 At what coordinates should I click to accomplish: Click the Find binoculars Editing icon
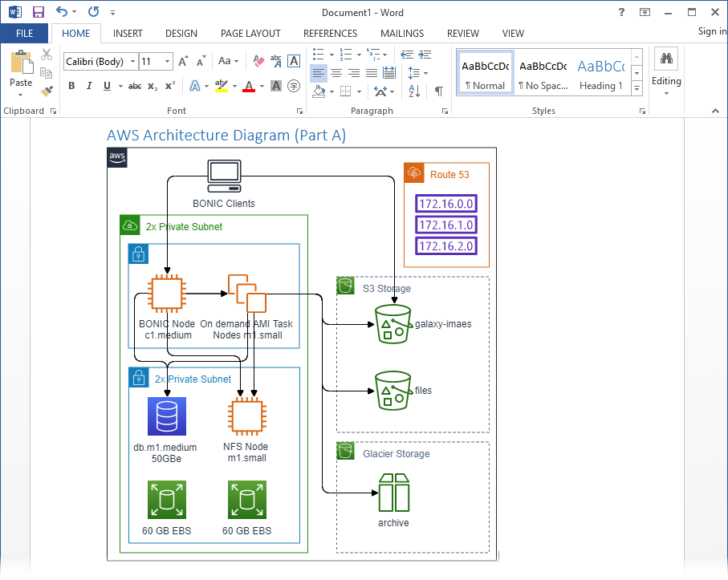(x=666, y=59)
